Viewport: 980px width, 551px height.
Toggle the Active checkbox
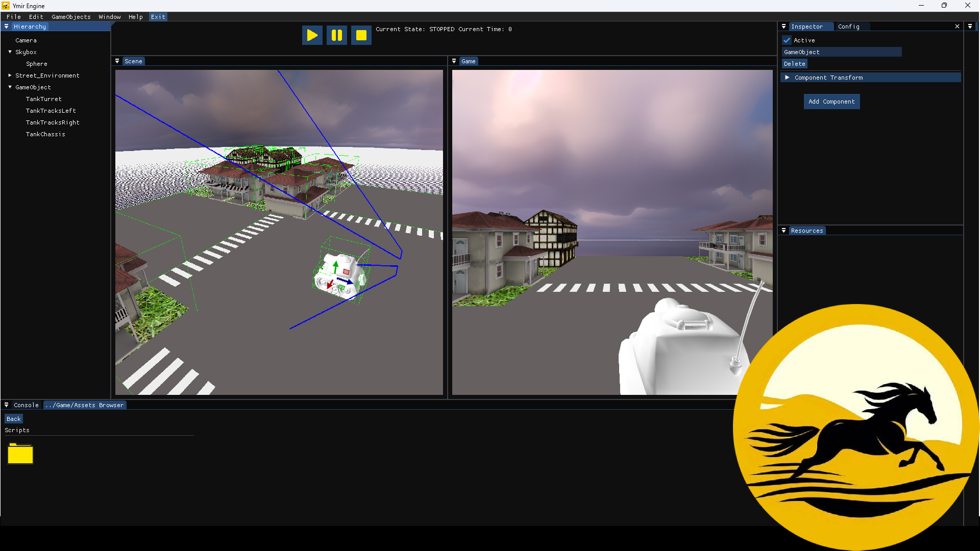(x=787, y=40)
